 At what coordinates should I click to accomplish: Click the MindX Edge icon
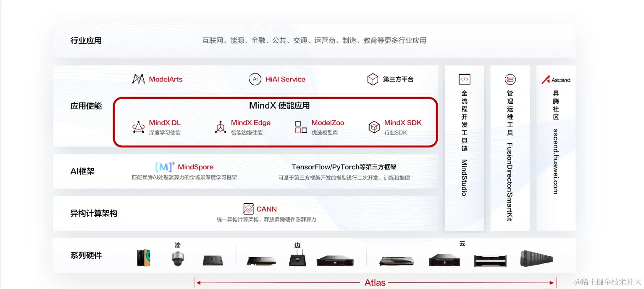click(x=221, y=127)
